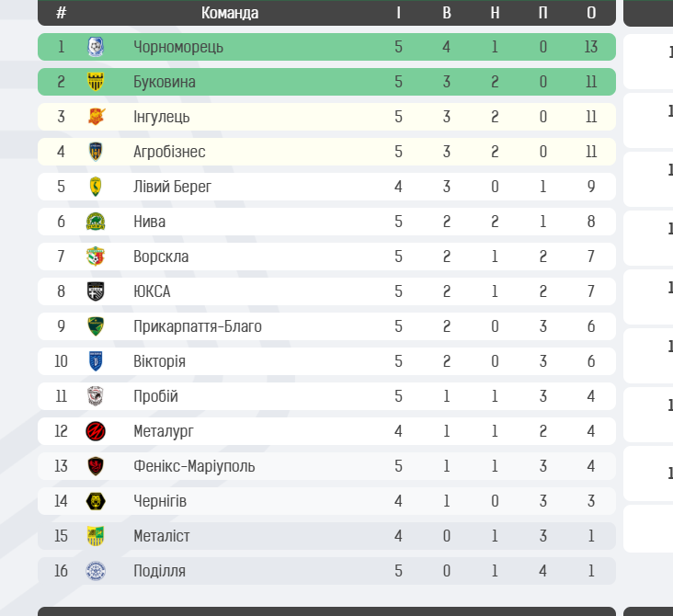The width and height of the screenshot is (673, 616).
Task: Open the Фенікс-Маріуполь team name
Action: click(x=194, y=466)
